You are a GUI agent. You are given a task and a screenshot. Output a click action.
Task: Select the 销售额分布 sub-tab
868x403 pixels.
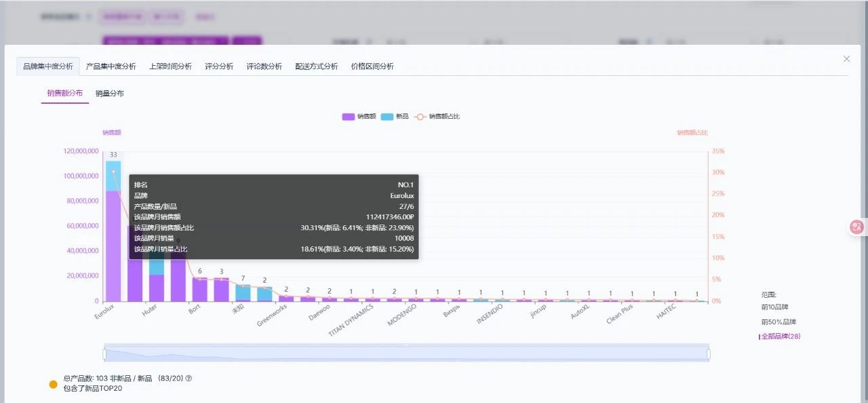coord(65,93)
